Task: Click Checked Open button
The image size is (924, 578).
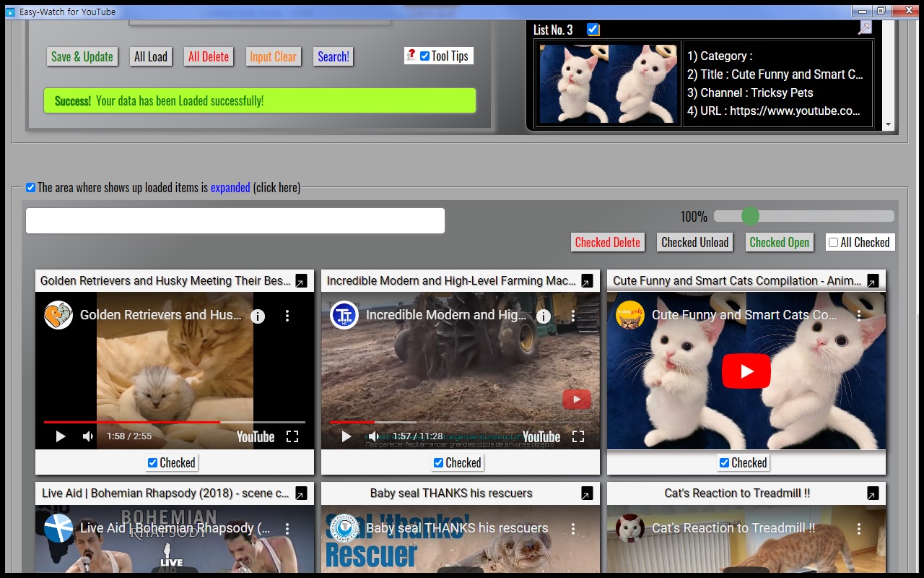Action: (780, 243)
